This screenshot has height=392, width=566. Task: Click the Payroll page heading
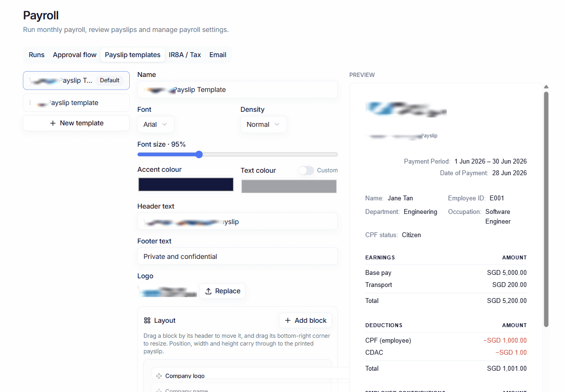41,15
